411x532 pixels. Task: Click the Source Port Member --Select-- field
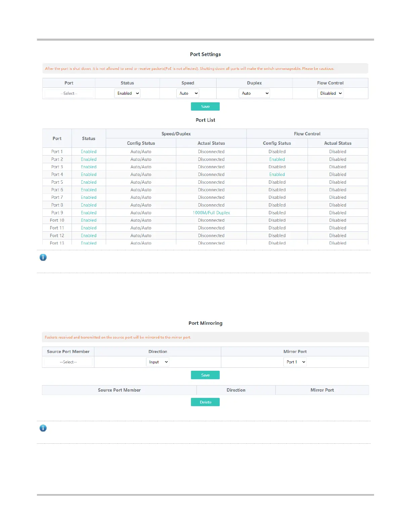68,362
